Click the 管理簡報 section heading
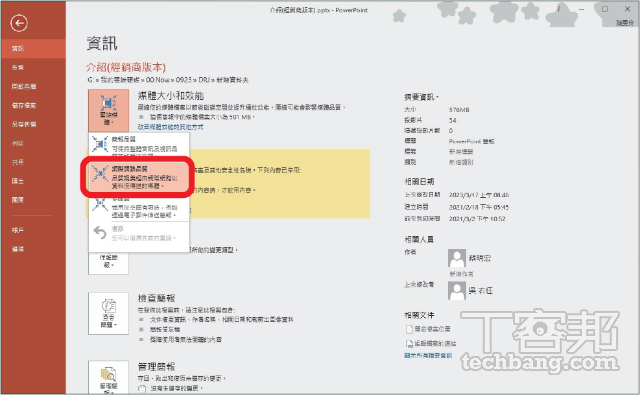Screen dimensions: 640x395 click(x=156, y=366)
